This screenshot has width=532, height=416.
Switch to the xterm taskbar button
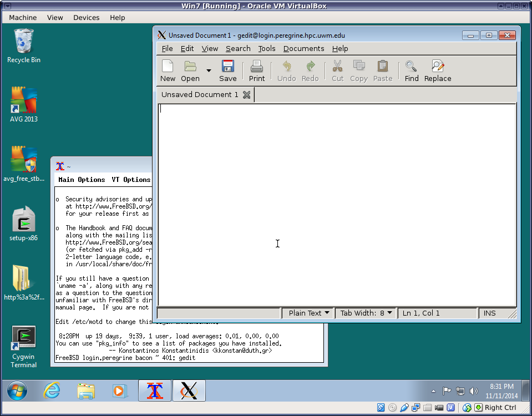pos(155,390)
